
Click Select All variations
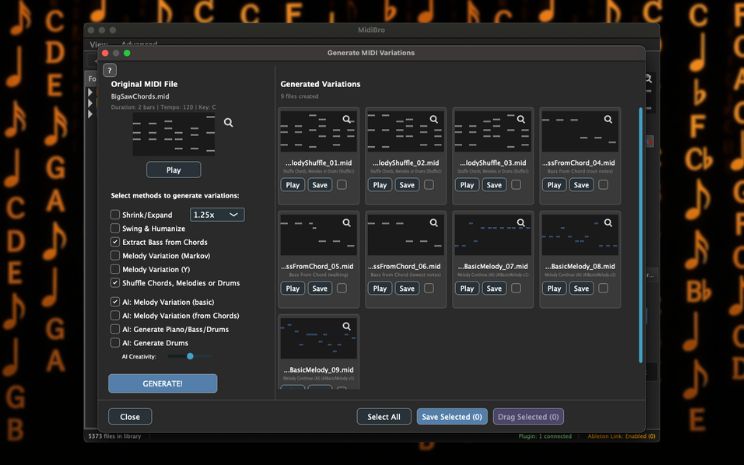click(x=384, y=417)
